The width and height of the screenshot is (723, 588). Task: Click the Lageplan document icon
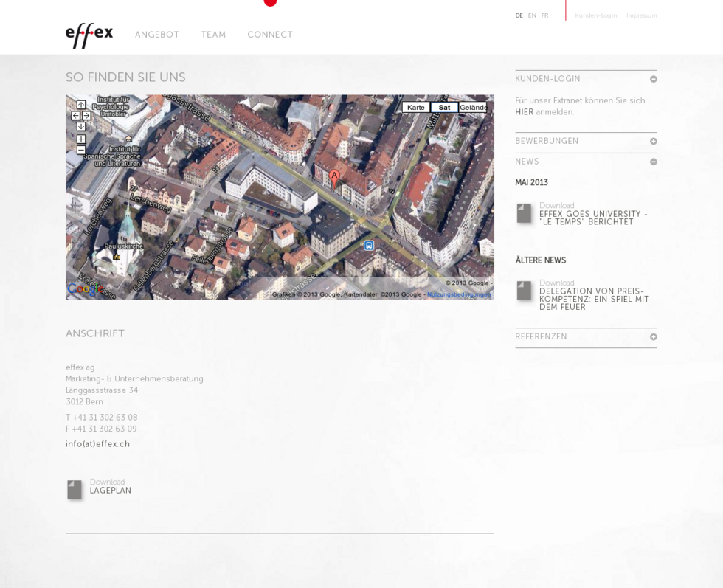click(x=75, y=489)
